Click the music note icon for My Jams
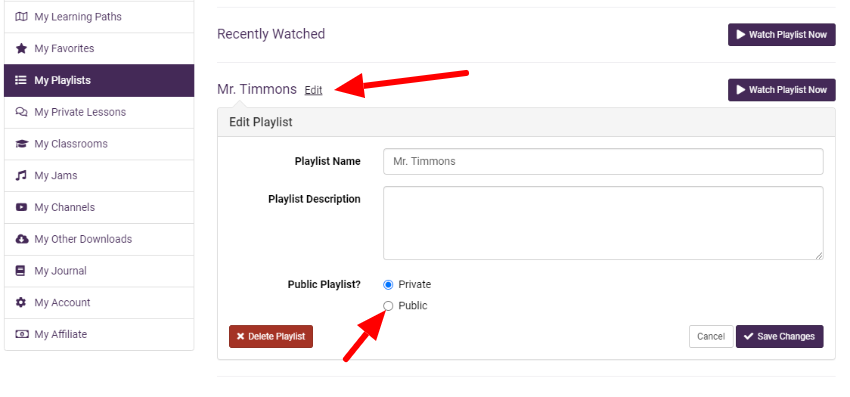Viewport: 850px width, 397px height. coord(21,176)
